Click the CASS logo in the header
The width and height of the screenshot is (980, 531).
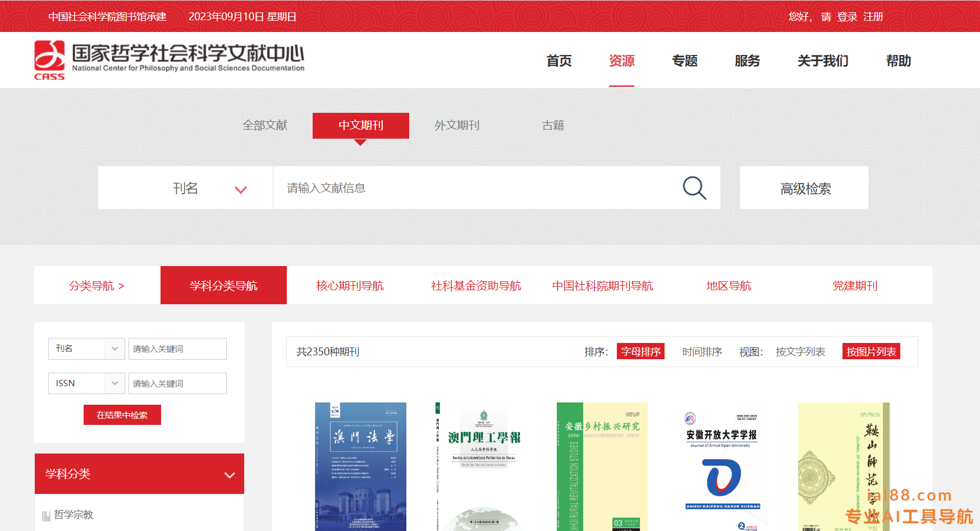click(x=49, y=60)
